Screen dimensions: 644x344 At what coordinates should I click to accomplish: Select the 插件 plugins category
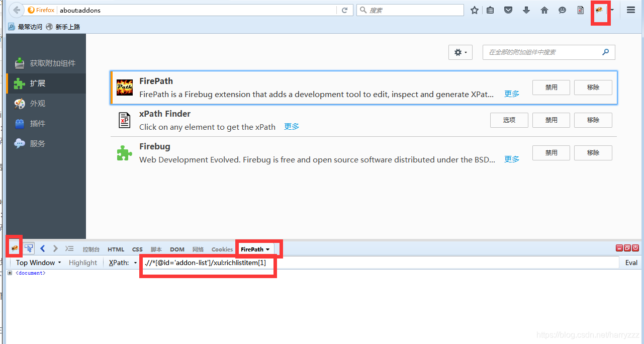46,124
